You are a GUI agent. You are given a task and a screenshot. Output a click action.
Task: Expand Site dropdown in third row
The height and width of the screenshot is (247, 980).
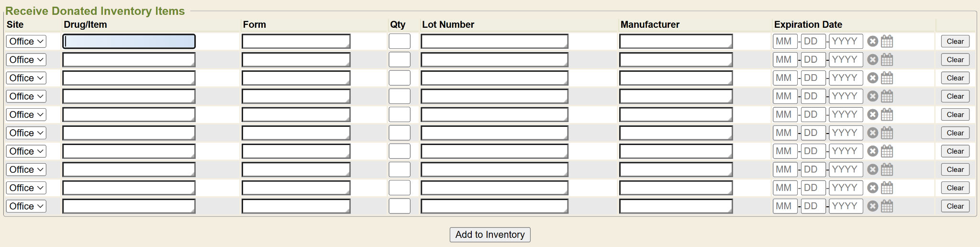(x=26, y=78)
